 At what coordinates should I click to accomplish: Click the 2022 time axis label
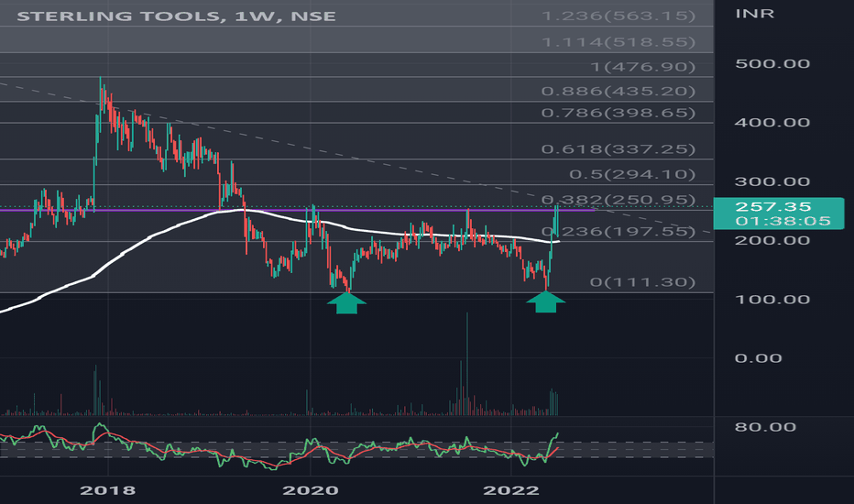coord(511,490)
